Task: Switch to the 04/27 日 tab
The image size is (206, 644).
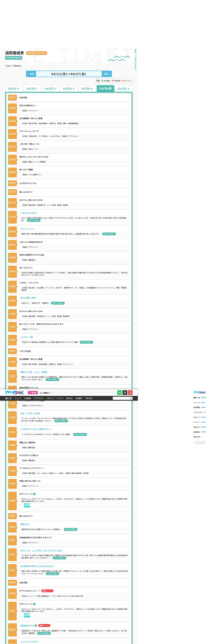Action: pos(123,89)
